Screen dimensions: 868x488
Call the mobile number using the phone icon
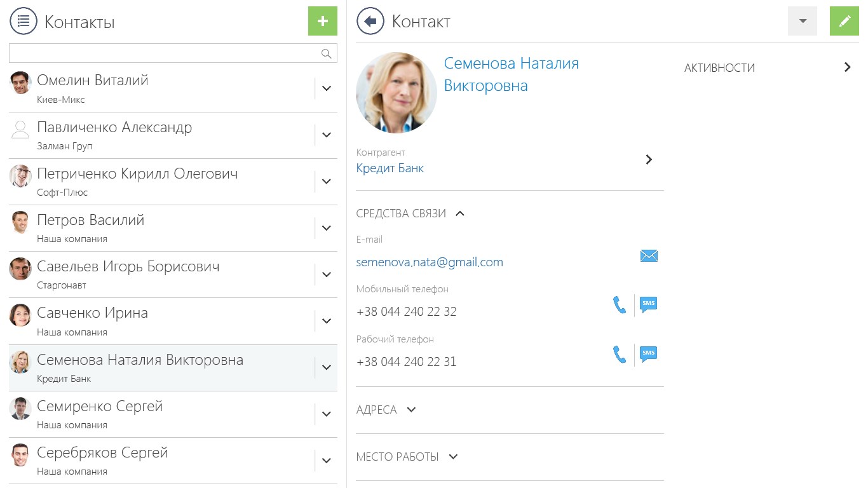pos(620,304)
